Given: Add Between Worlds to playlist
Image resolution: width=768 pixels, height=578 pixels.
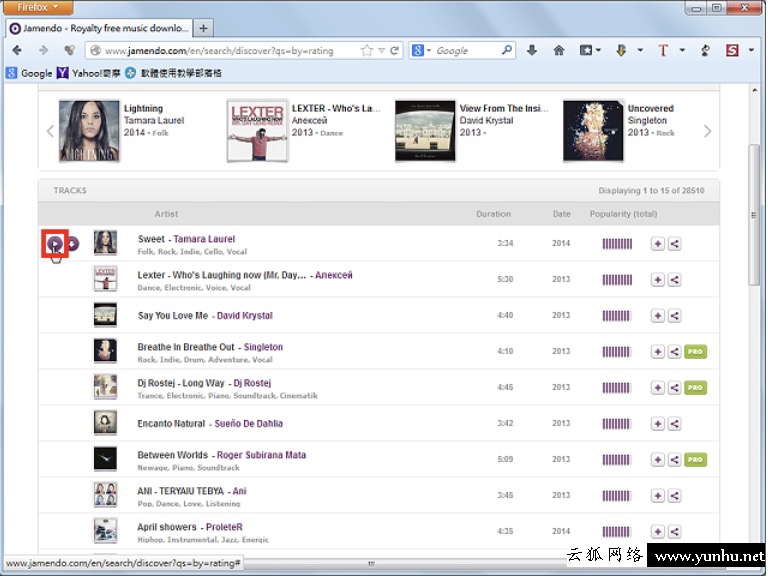Looking at the screenshot, I should (x=657, y=459).
